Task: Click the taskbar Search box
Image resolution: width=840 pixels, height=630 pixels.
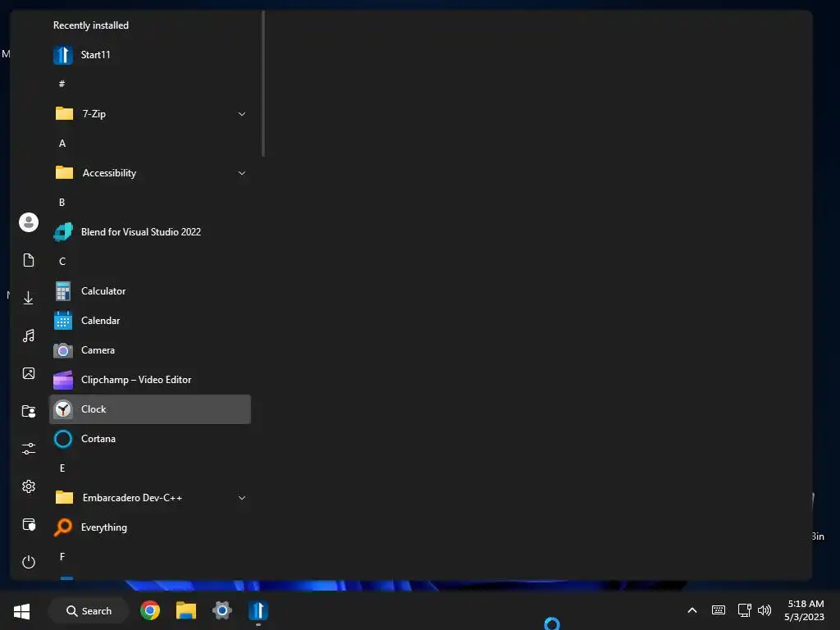Action: [x=89, y=611]
